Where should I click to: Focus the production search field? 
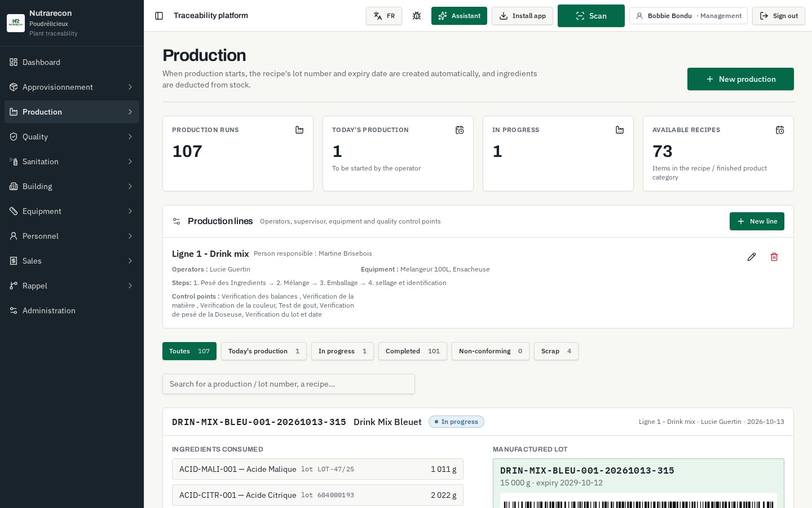tap(289, 384)
